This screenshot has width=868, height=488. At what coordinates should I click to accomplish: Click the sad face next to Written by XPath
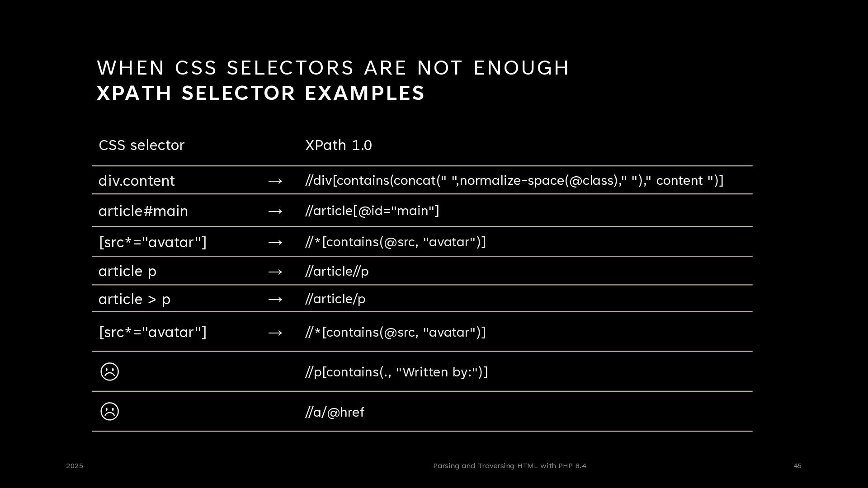coord(109,372)
